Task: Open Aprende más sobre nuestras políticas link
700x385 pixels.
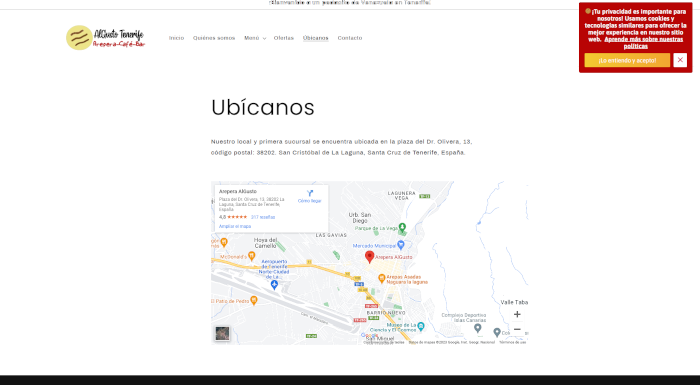Action: 643,43
